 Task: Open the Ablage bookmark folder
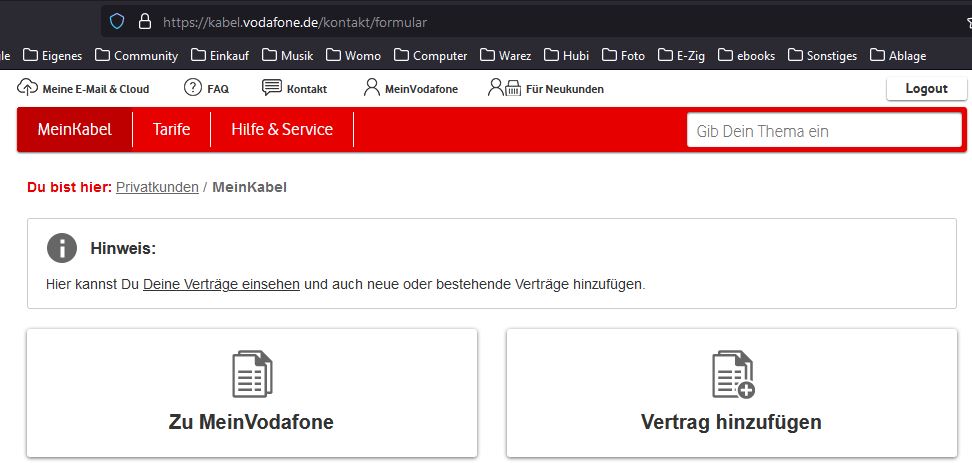coord(898,55)
